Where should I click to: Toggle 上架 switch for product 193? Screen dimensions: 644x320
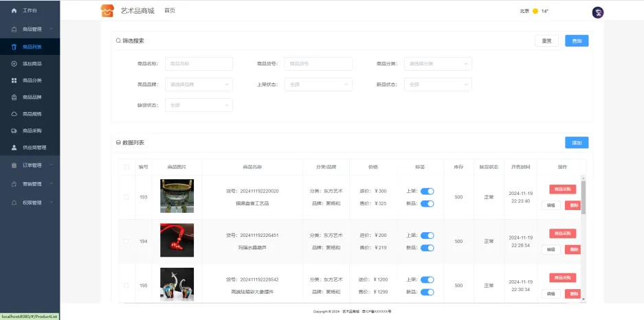coord(427,192)
